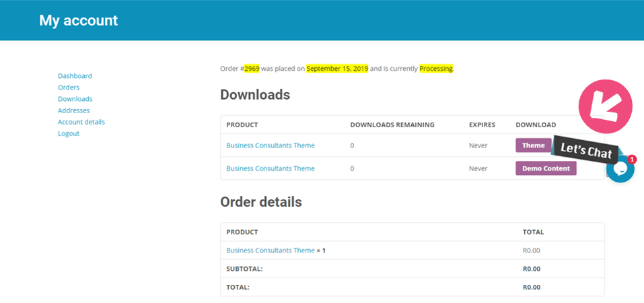Click the highlighted date September 15, 2019
Viewport: 644px width, 303px height.
click(x=337, y=69)
